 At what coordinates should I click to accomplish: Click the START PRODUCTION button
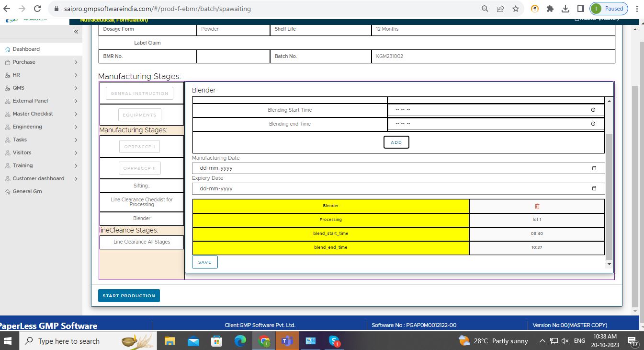[x=129, y=296]
